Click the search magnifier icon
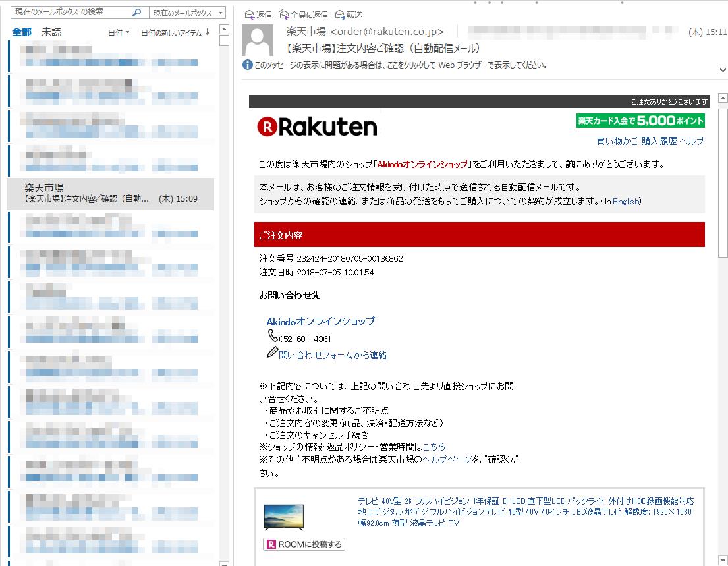Screen dimensions: 728x566 pos(136,13)
